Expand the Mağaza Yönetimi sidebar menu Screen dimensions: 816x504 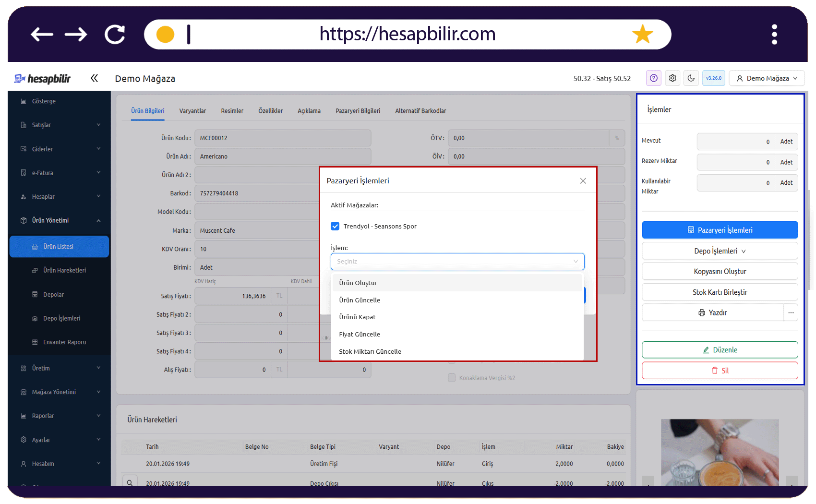coord(60,392)
